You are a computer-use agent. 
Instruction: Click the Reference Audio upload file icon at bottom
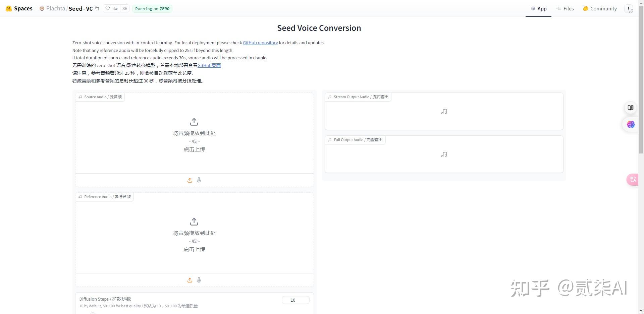coord(190,280)
